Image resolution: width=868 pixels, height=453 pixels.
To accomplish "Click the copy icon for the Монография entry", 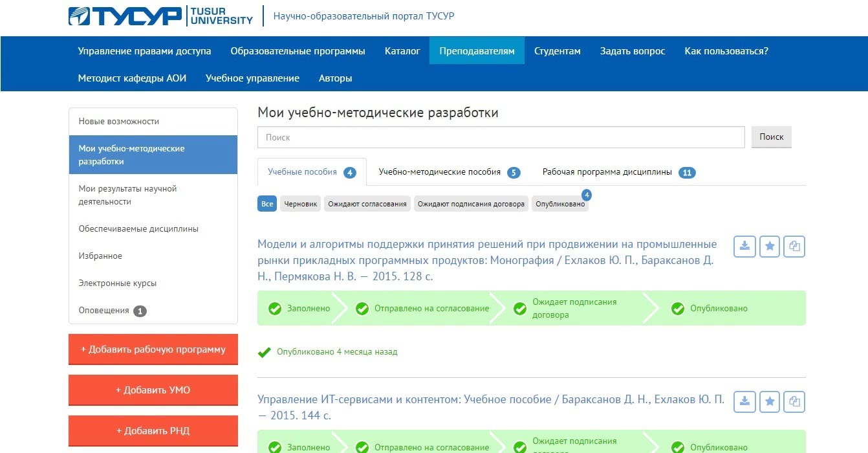I will pos(794,247).
